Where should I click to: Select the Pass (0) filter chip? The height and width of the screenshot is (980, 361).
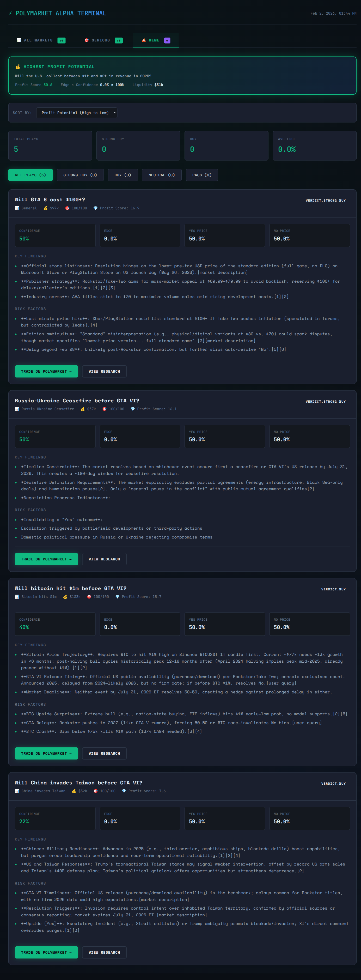pos(201,175)
